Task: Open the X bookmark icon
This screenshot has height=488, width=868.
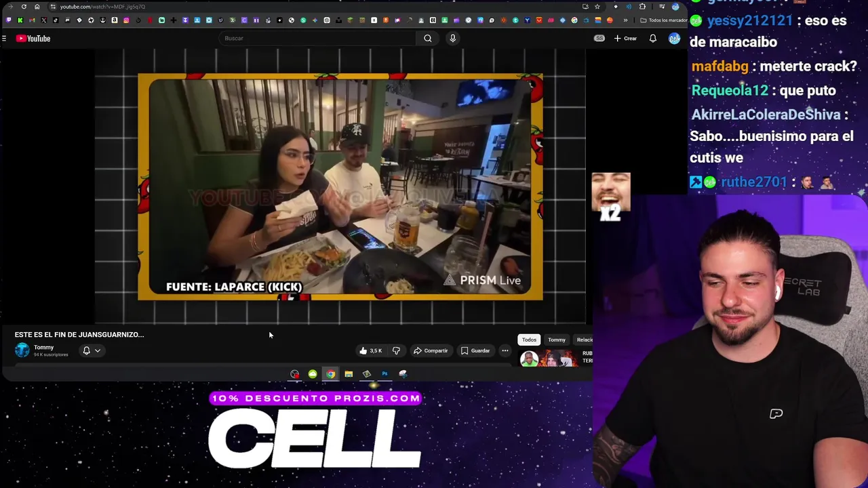Action: pyautogui.click(x=43, y=20)
